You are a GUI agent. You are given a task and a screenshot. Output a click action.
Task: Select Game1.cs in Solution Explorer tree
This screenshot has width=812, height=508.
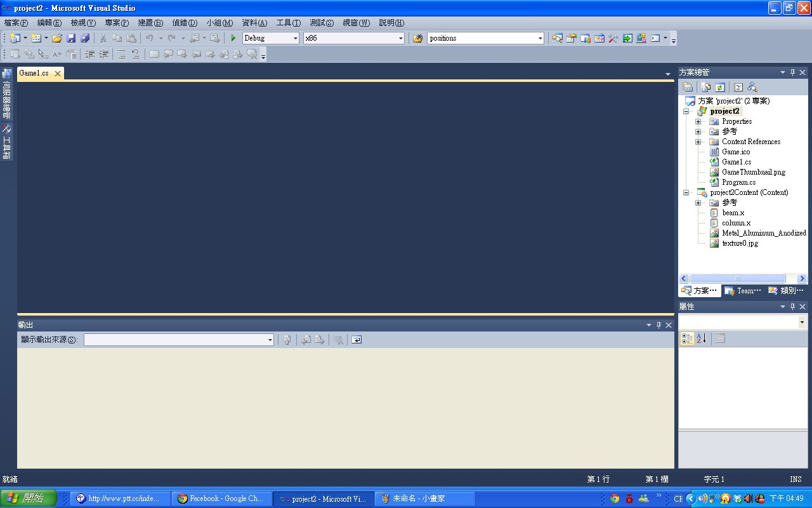736,162
